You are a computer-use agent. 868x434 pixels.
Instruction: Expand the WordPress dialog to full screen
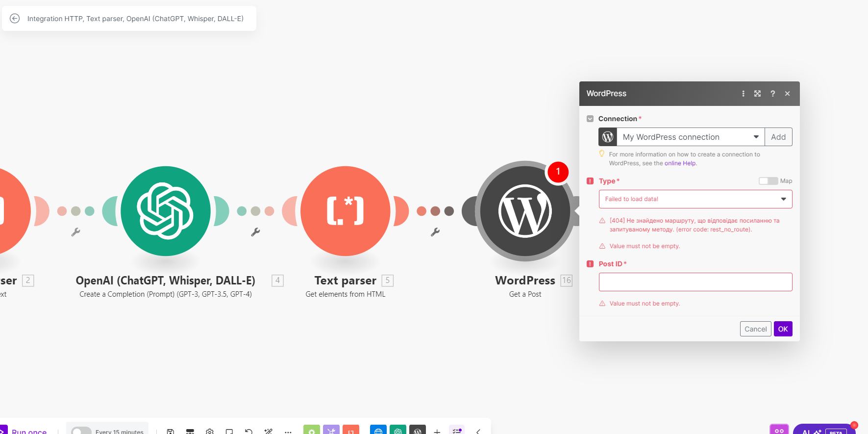(x=758, y=94)
